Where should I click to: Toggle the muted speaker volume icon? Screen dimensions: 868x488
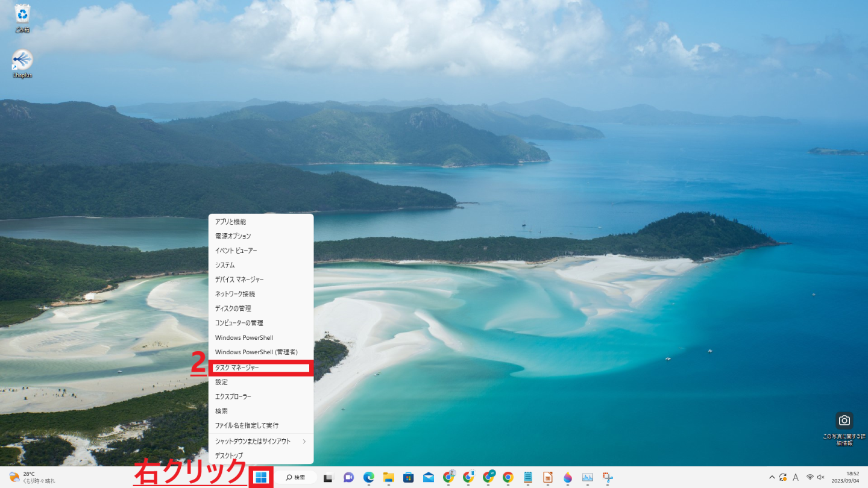point(820,477)
